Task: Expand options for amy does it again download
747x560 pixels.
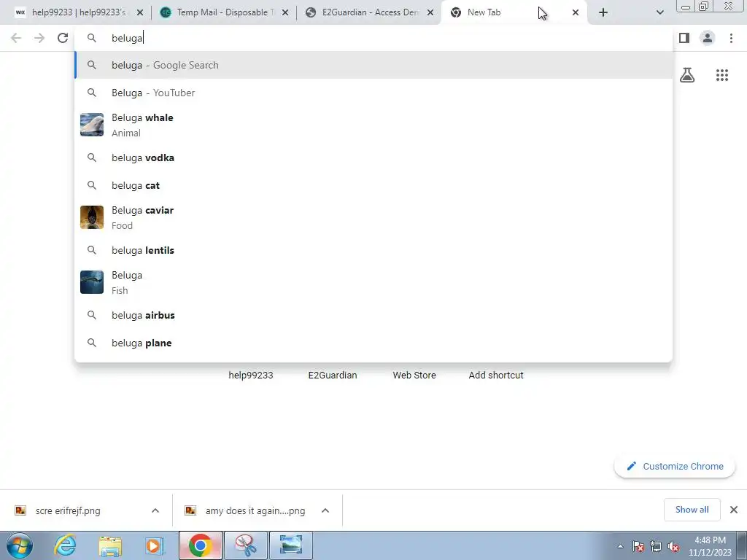Action: 325,510
